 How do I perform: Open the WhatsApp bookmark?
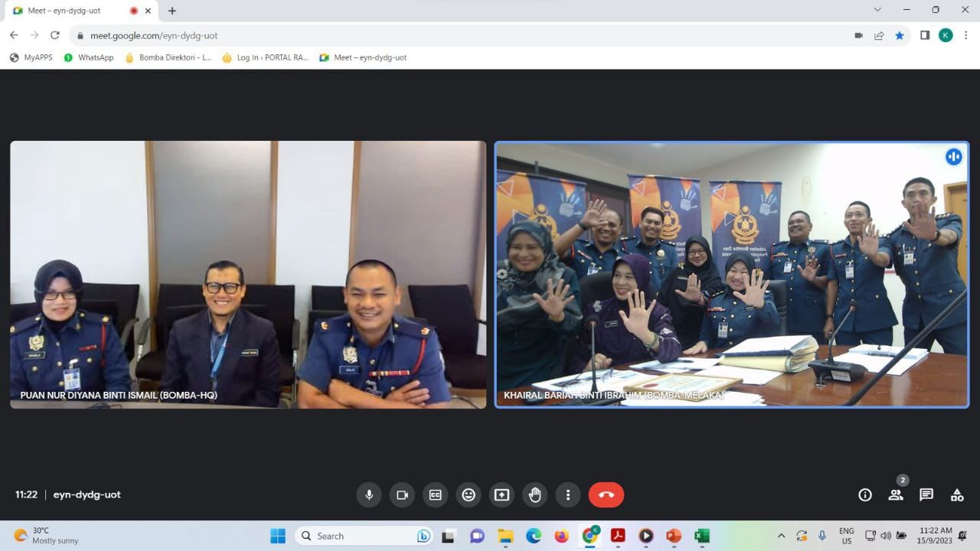89,57
